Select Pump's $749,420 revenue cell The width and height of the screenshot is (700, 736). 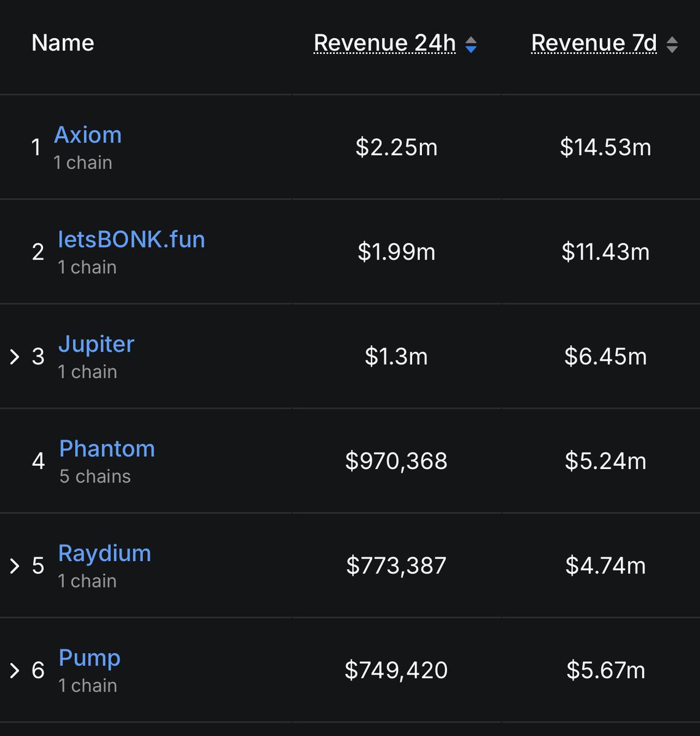pos(396,670)
